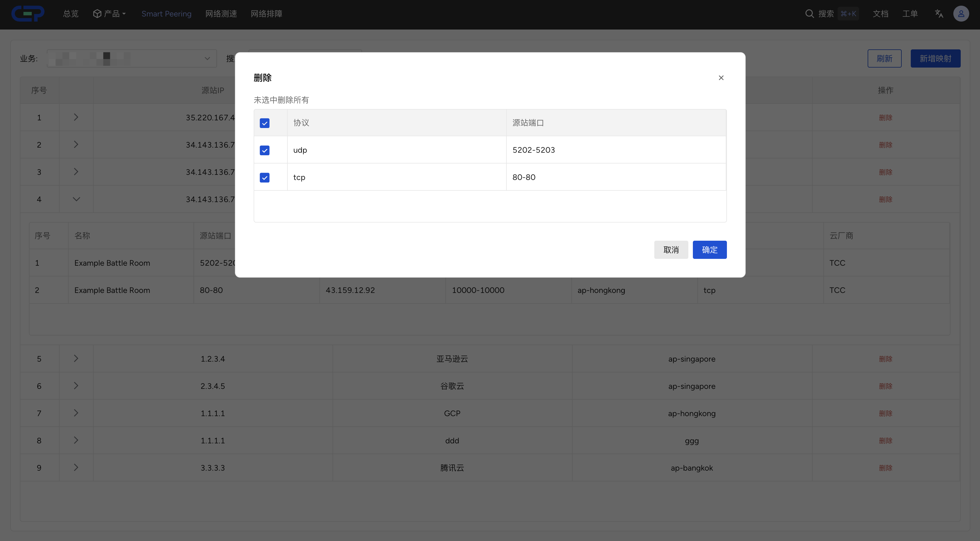This screenshot has height=541, width=980.
Task: Click 10000-10000 port cell
Action: coord(478,290)
